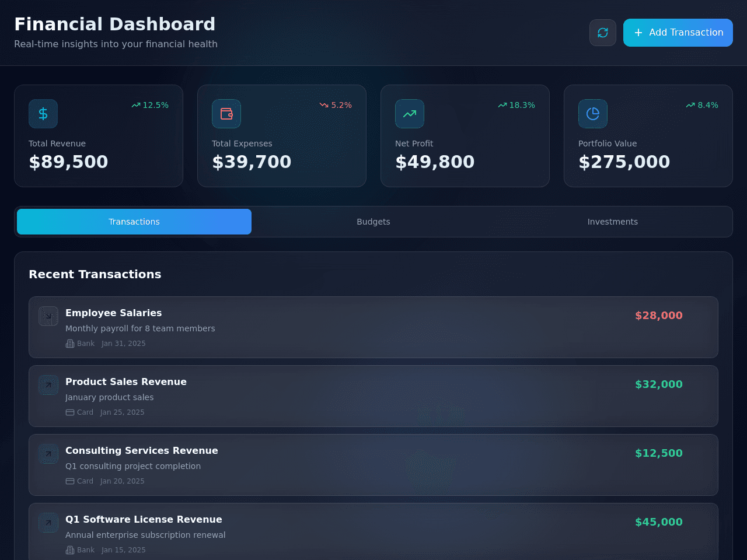Screen dimensions: 747x560
Task: Click the Card icon under Product Sales Revenue
Action: tap(70, 412)
